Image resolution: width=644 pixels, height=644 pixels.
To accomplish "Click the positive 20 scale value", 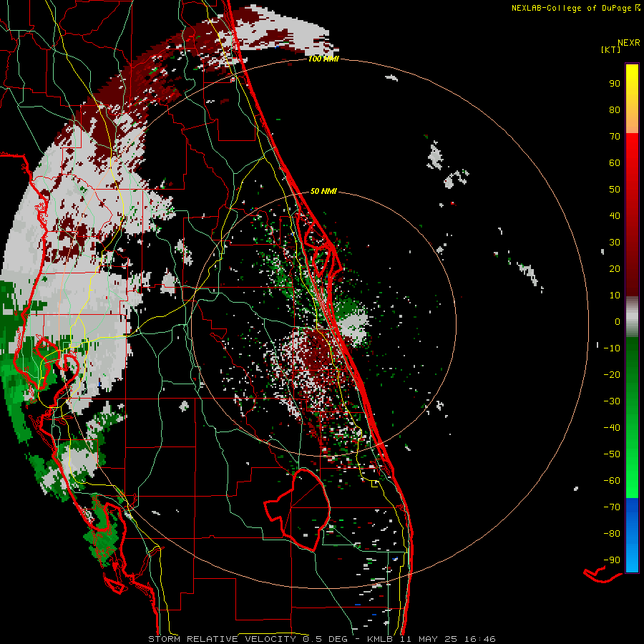I will click(x=615, y=268).
